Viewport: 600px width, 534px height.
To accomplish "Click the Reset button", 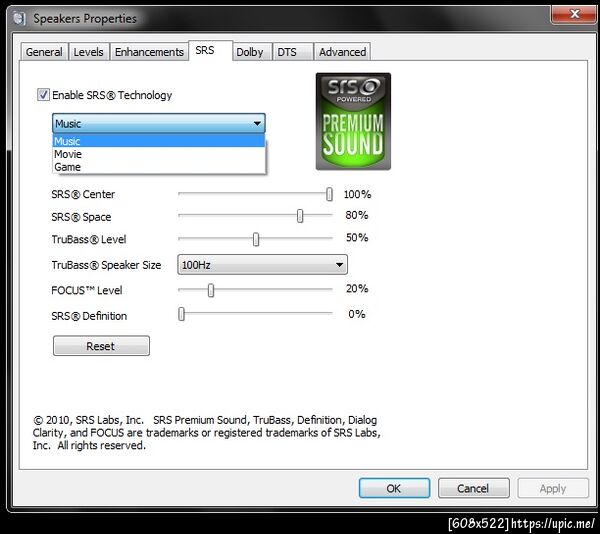I will [x=101, y=346].
